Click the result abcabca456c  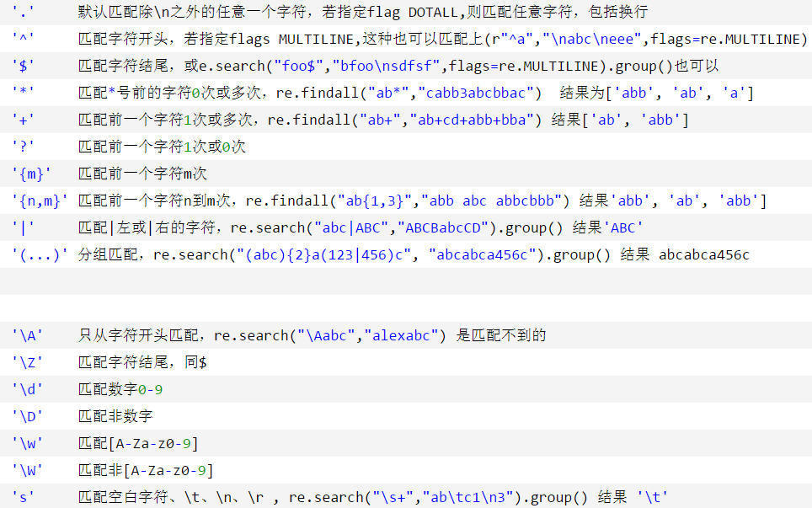point(704,254)
